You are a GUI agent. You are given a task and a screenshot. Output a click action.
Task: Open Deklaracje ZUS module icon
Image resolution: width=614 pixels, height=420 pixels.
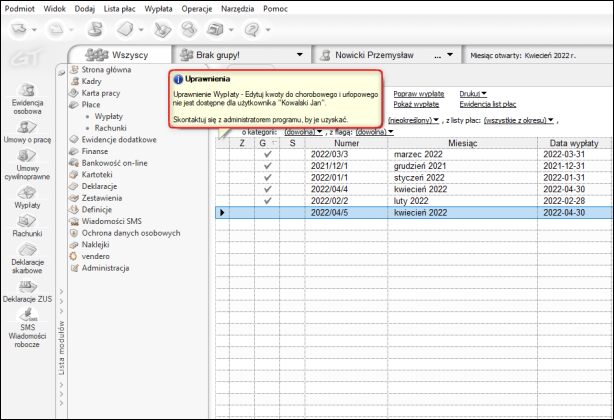[27, 292]
